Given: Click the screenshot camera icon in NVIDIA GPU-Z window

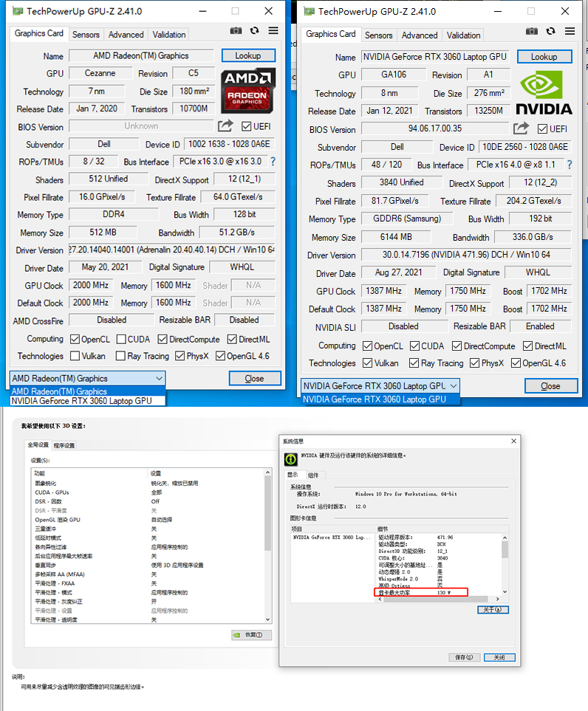Looking at the screenshot, I should [x=532, y=31].
